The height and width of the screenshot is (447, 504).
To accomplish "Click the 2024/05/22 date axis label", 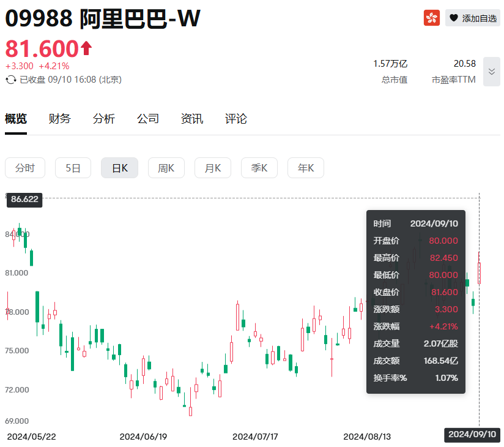I will (x=32, y=437).
